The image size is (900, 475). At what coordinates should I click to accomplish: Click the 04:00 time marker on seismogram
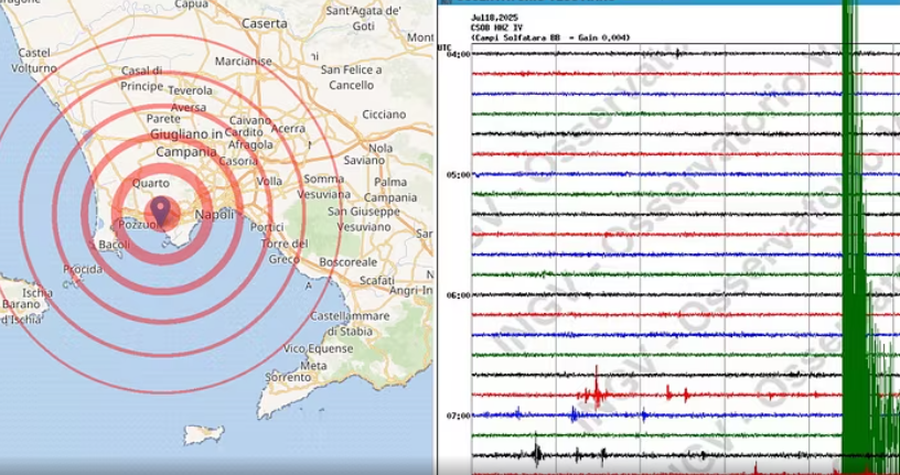point(457,54)
